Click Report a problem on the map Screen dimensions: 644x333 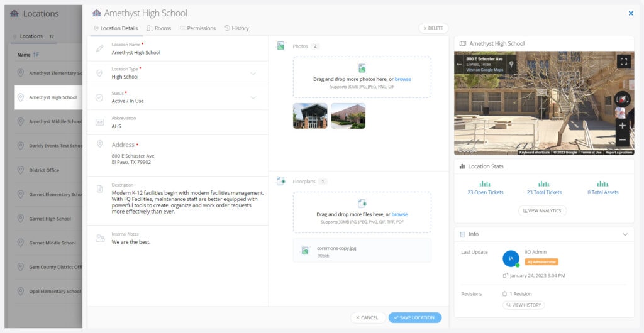point(619,153)
